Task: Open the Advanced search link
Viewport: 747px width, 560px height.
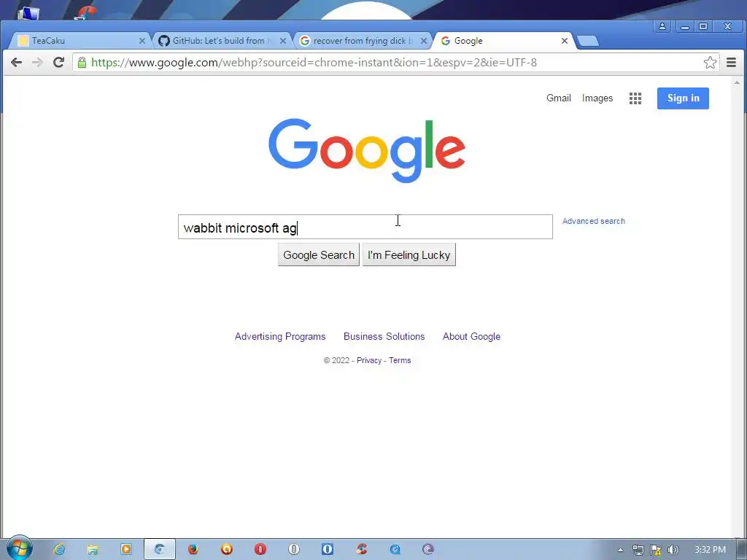Action: [x=594, y=221]
